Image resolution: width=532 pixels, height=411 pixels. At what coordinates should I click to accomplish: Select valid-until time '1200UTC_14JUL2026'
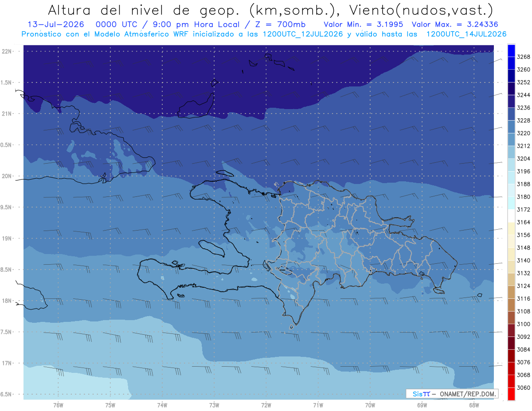[466, 34]
